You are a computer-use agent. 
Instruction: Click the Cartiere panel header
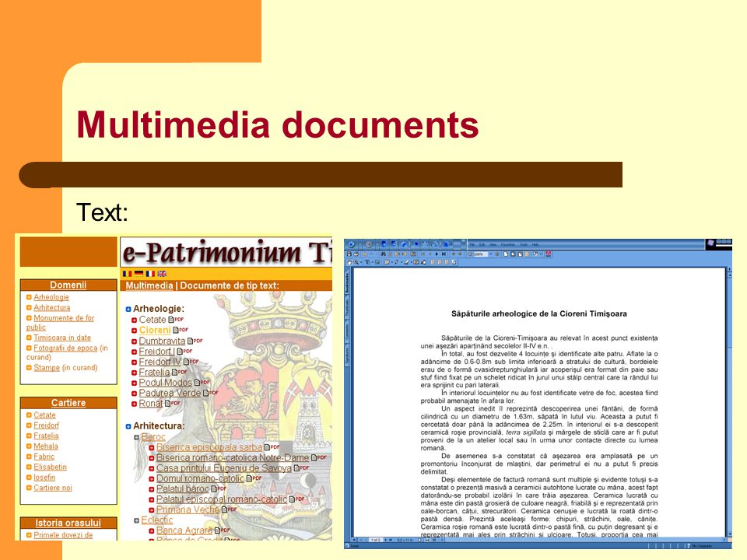click(x=68, y=403)
